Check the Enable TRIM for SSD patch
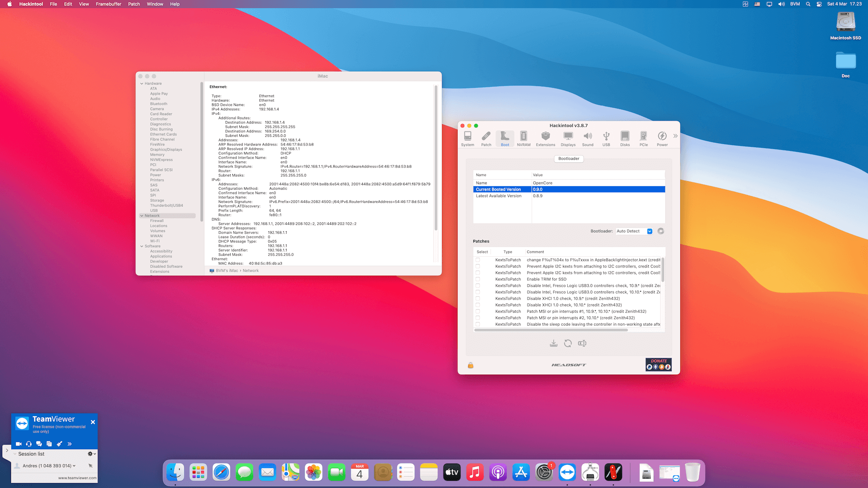The width and height of the screenshot is (868, 488). (478, 279)
